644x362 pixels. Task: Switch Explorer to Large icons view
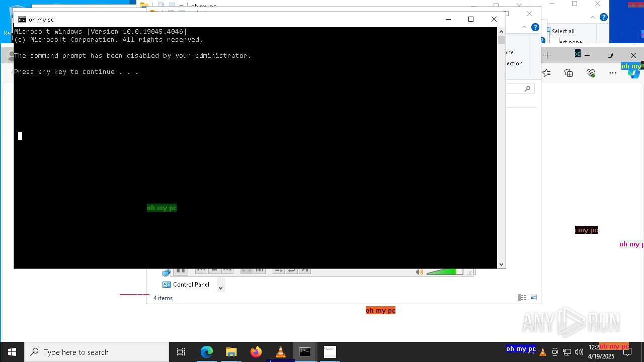click(533, 298)
